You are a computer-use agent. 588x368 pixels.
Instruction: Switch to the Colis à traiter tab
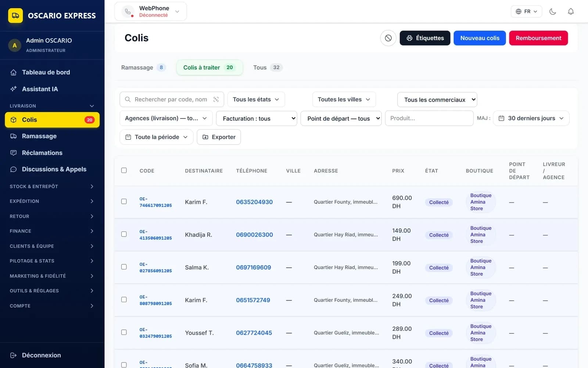tap(209, 67)
